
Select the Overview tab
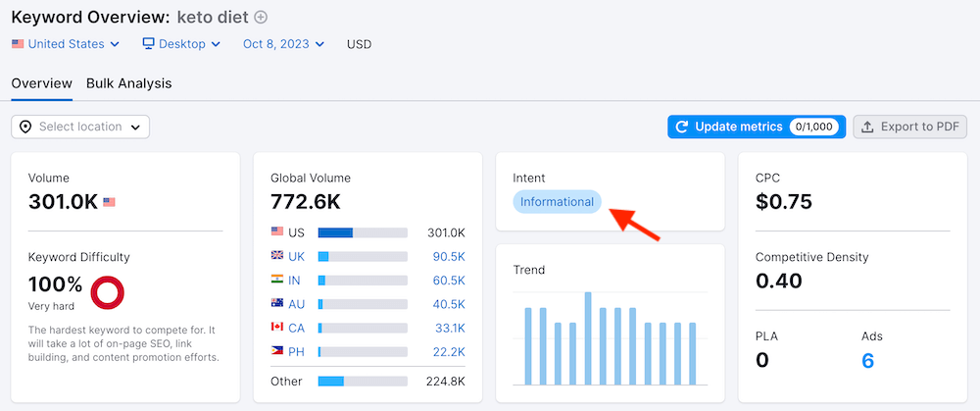pyautogui.click(x=41, y=83)
